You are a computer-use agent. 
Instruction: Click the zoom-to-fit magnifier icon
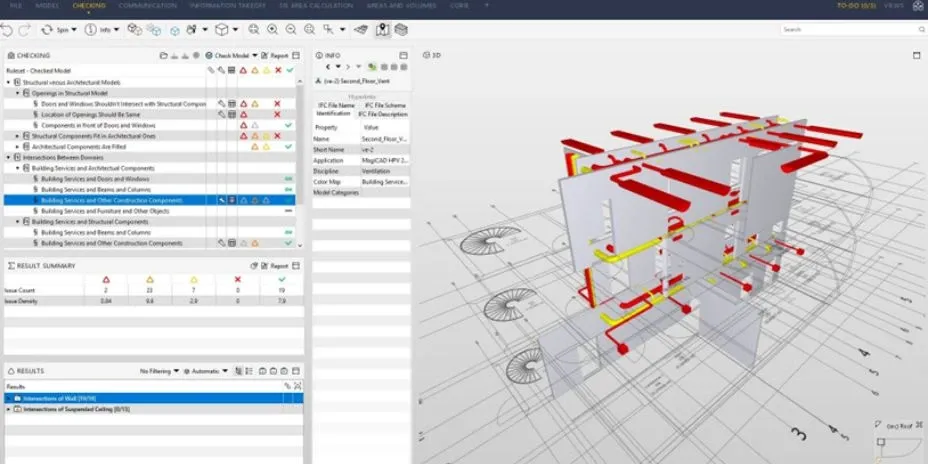pyautogui.click(x=253, y=29)
